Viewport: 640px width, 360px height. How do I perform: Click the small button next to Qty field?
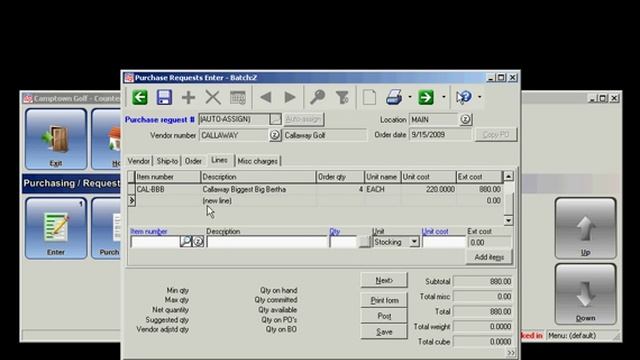point(364,242)
